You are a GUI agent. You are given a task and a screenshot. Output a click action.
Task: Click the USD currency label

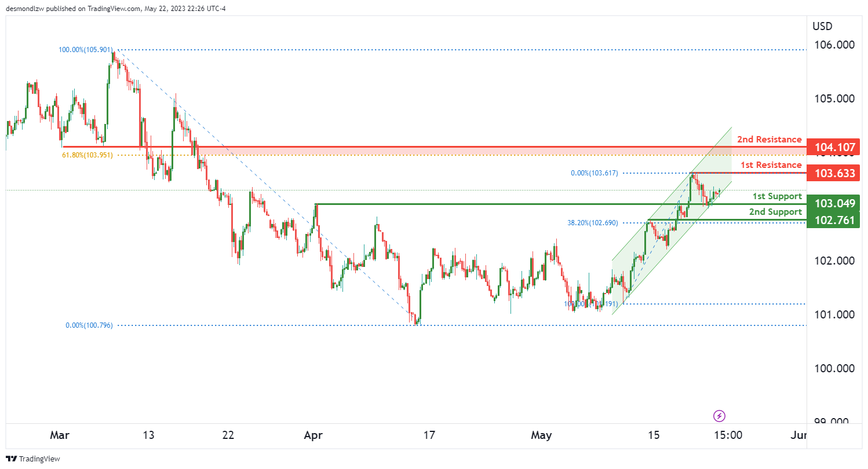823,26
